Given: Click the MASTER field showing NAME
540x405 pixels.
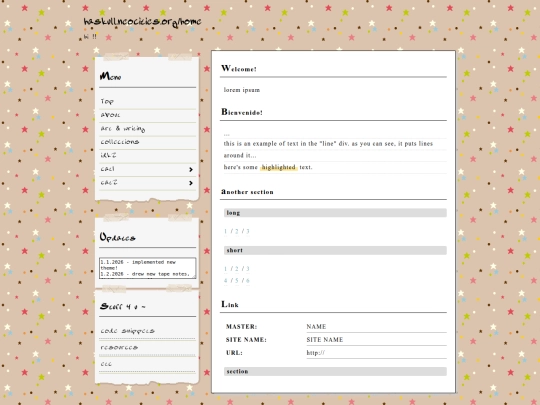Looking at the screenshot, I should click(x=376, y=327).
